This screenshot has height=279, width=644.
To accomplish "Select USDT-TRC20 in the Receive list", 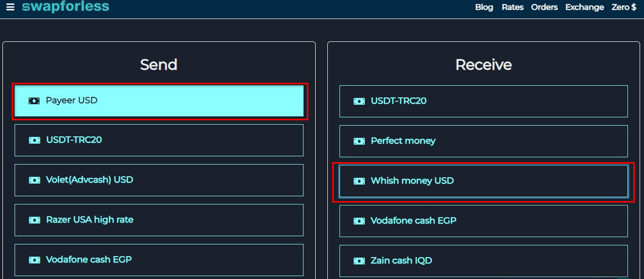I will (483, 101).
